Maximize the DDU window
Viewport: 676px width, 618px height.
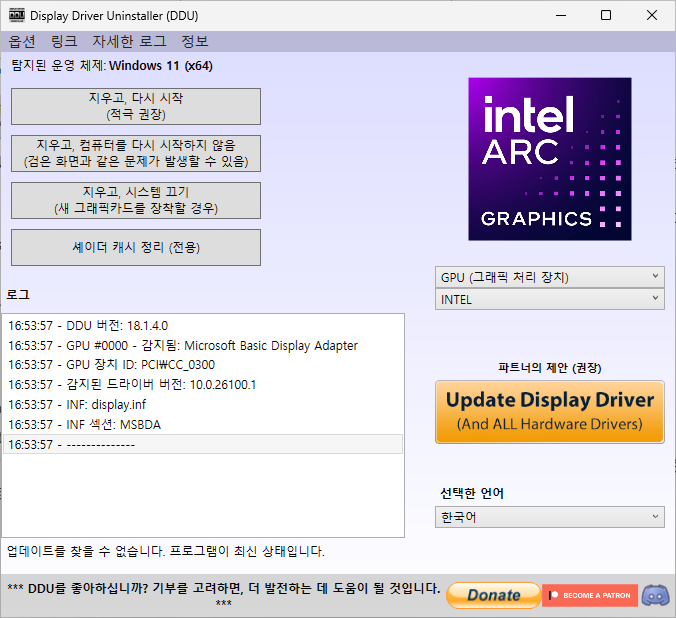point(606,16)
